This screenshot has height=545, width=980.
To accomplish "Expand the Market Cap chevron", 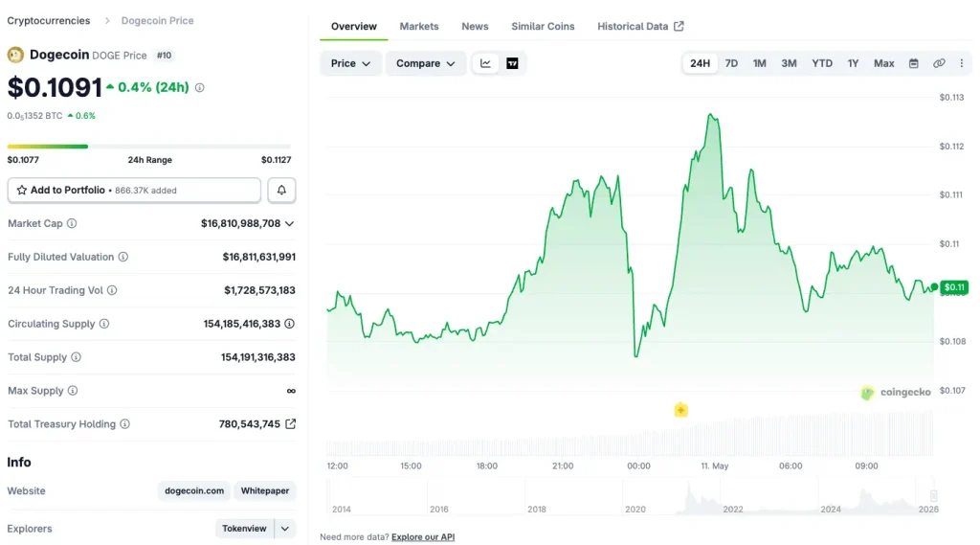I will click(x=289, y=223).
